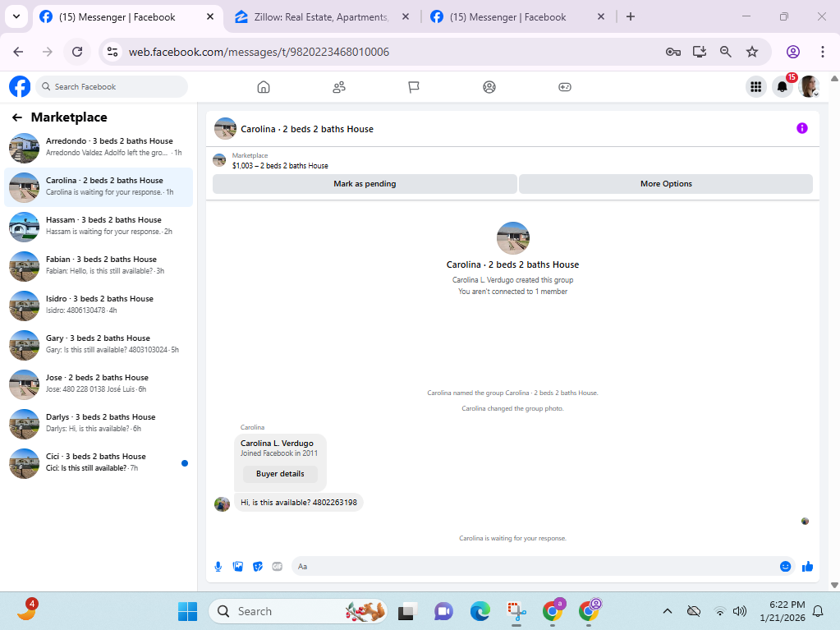Click More Options button
This screenshot has width=840, height=630.
(x=666, y=184)
